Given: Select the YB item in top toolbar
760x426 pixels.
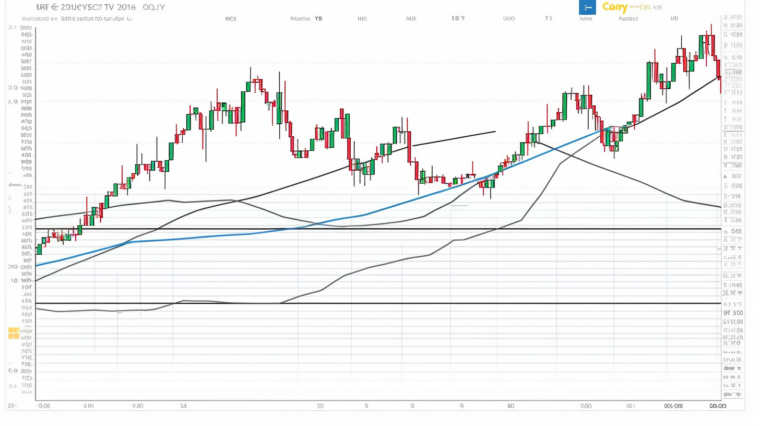Looking at the screenshot, I should point(318,18).
